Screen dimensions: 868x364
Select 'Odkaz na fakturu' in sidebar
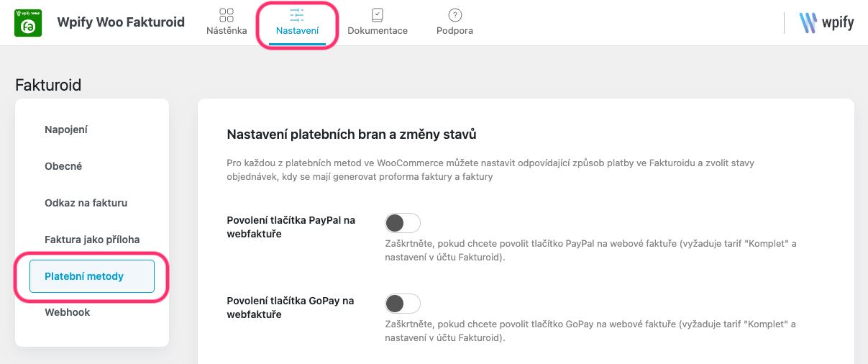click(x=86, y=203)
